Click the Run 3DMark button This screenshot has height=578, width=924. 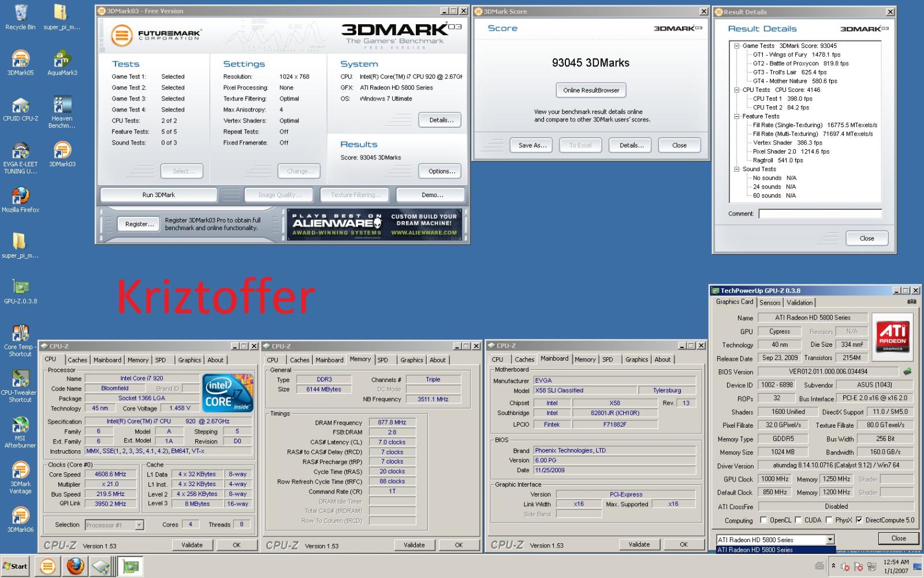(159, 195)
